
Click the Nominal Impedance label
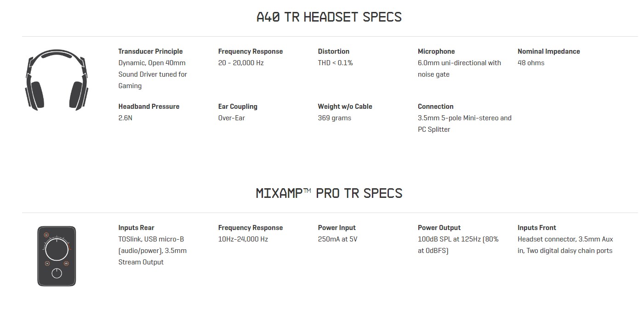click(548, 51)
